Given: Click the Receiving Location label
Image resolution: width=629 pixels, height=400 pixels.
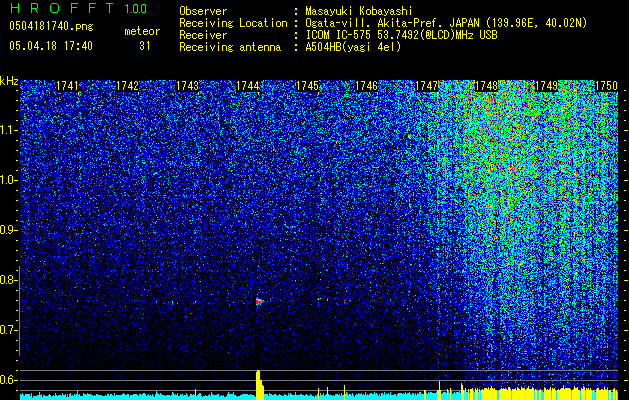Looking at the screenshot, I should tap(233, 23).
